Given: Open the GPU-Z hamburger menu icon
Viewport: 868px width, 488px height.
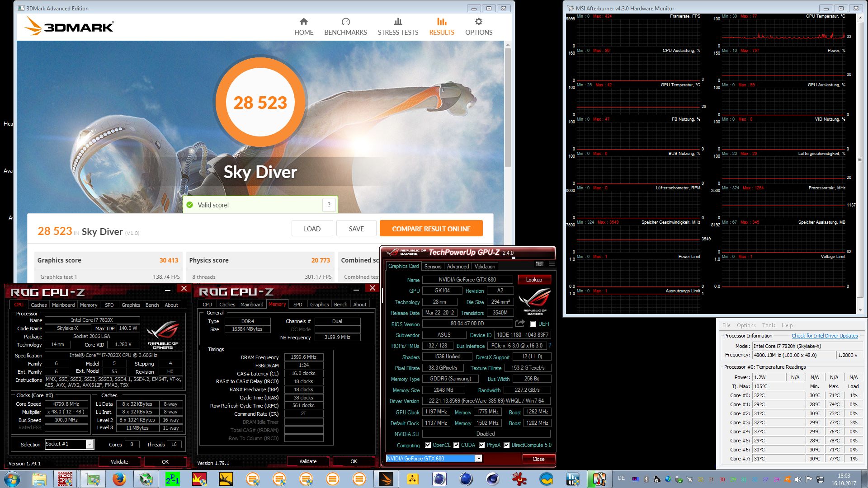Looking at the screenshot, I should click(552, 264).
